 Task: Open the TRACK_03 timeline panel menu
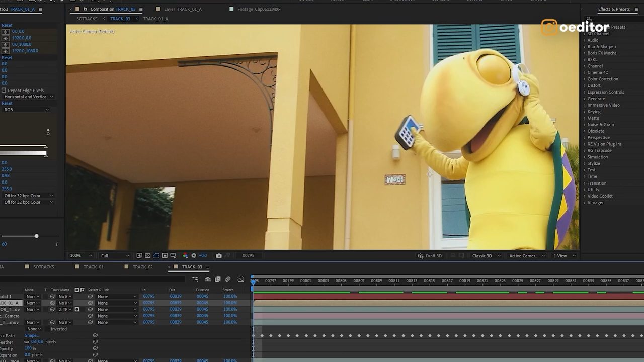(208, 267)
